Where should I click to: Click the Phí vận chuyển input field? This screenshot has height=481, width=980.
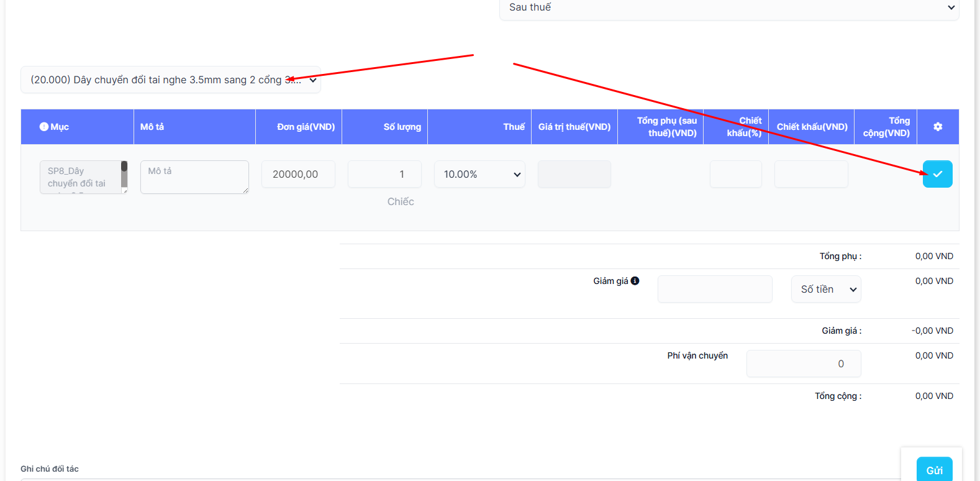[x=804, y=364]
